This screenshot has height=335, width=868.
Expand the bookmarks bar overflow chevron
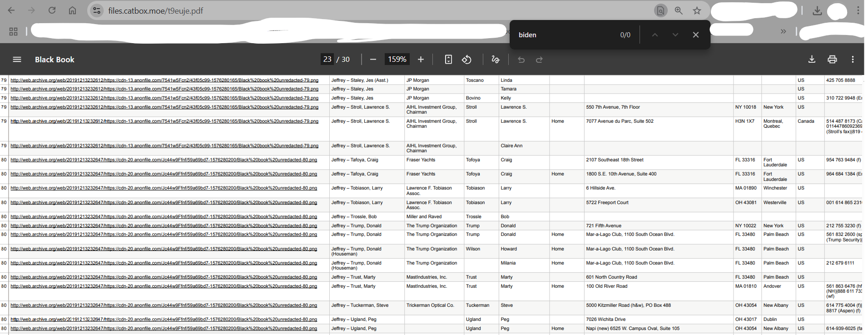[783, 31]
